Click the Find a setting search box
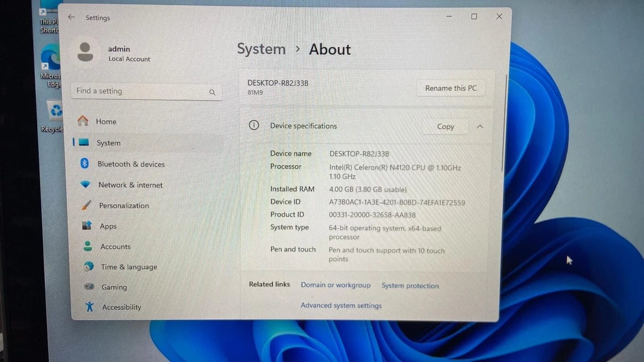This screenshot has height=362, width=644. click(146, 91)
